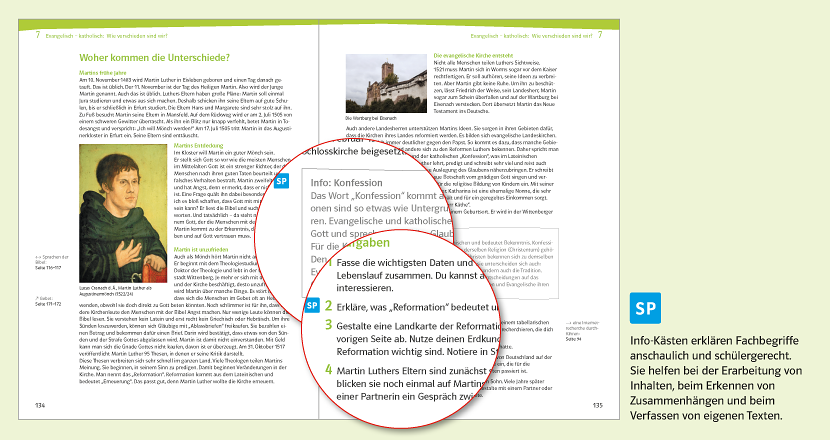Select the Wartburg castle photo
Screen dimensions: 830x440
point(386,83)
